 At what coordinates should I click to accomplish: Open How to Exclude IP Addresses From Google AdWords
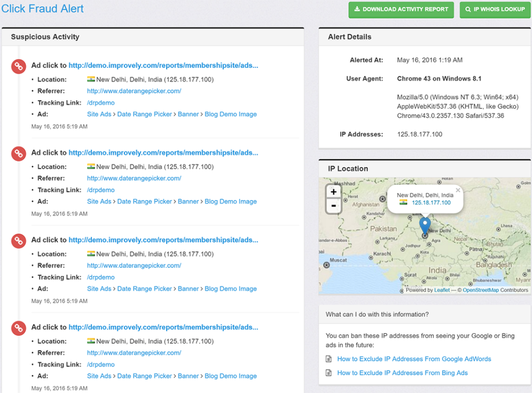point(414,359)
